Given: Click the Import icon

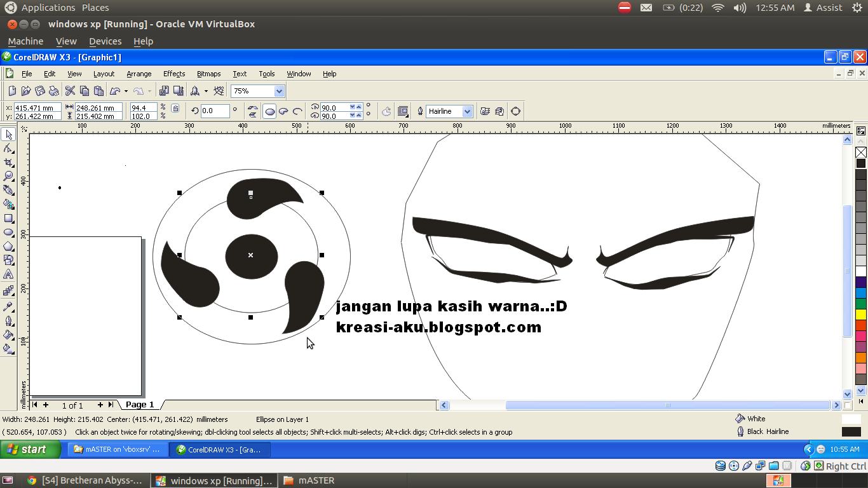Looking at the screenshot, I should point(165,91).
